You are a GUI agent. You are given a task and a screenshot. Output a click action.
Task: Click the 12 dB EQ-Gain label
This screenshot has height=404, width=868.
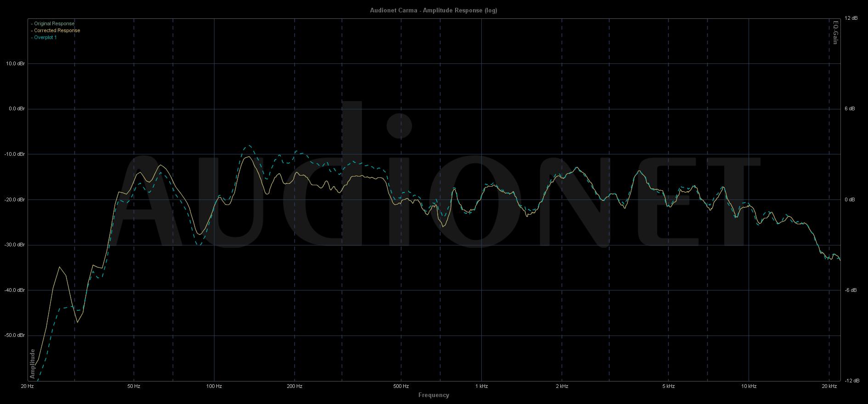851,18
